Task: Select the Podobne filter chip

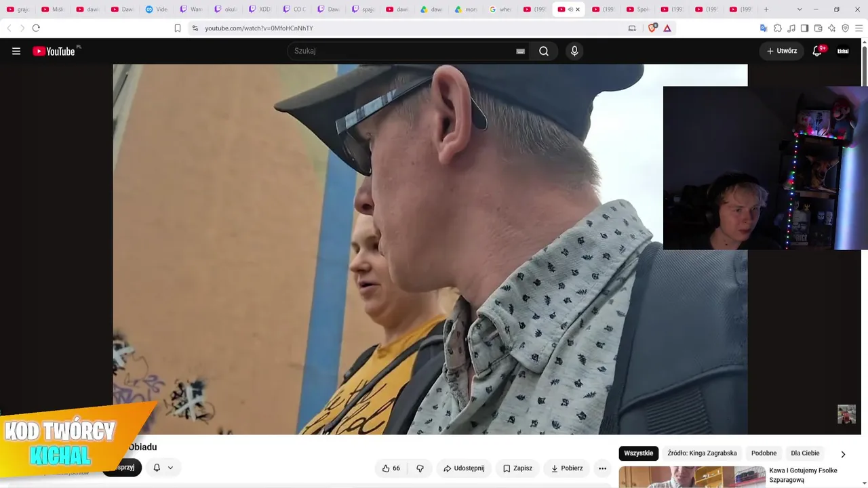Action: click(764, 453)
